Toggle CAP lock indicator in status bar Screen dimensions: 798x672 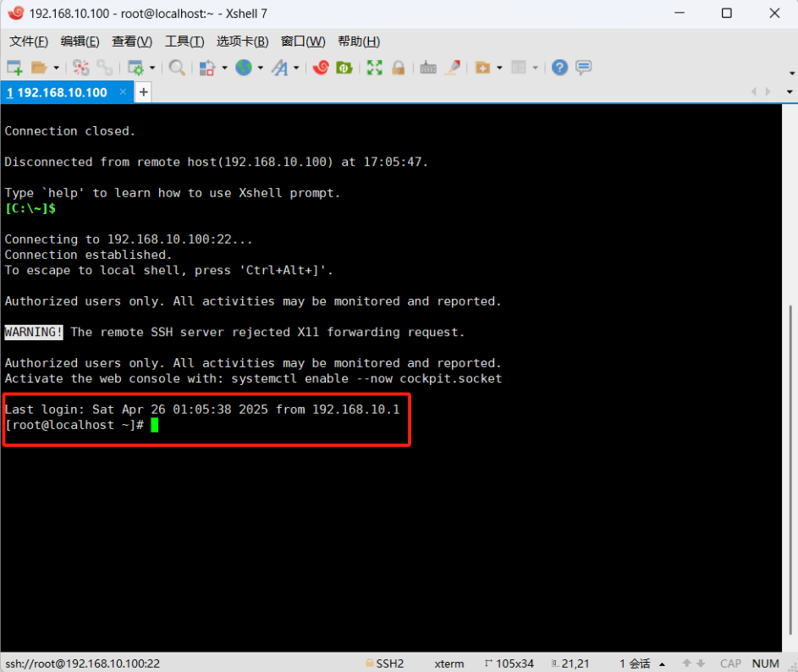coord(729,664)
